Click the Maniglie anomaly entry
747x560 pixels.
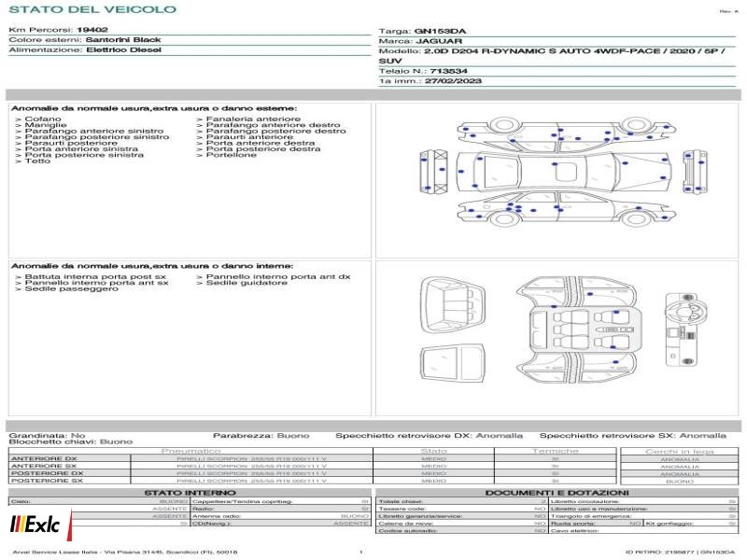(x=46, y=125)
